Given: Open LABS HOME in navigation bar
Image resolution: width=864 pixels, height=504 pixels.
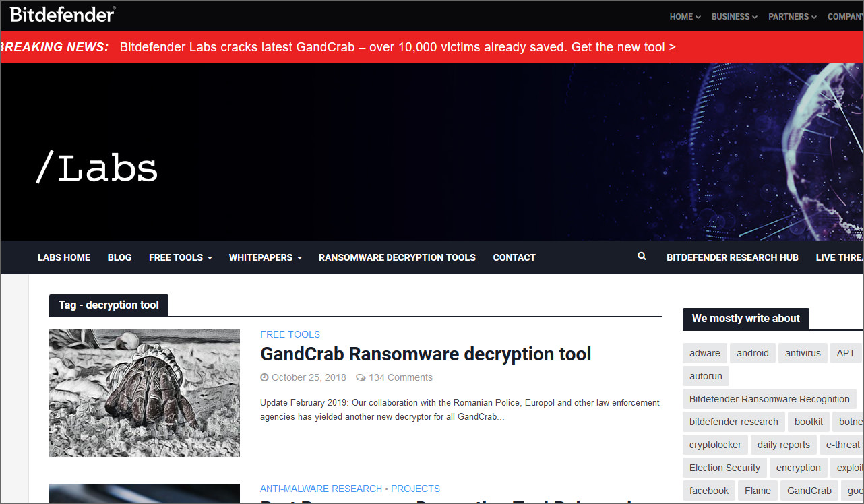Looking at the screenshot, I should (64, 257).
